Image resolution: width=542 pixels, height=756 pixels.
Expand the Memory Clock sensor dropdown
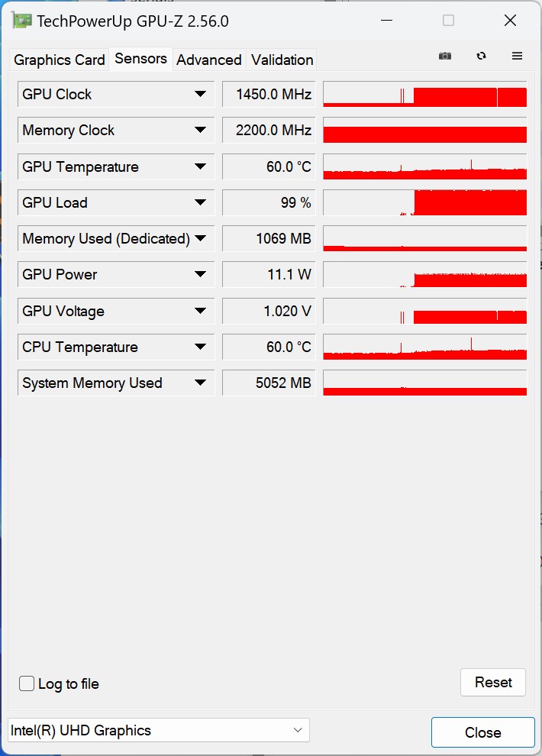(200, 130)
